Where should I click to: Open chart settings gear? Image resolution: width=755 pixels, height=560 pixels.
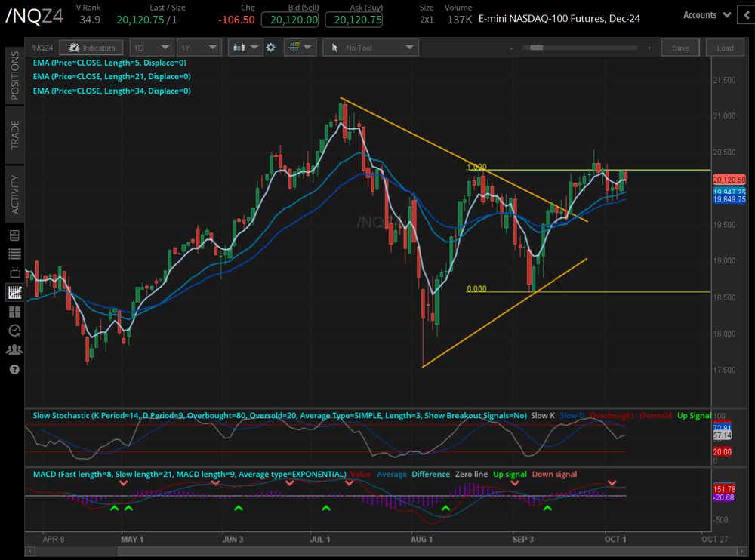270,48
